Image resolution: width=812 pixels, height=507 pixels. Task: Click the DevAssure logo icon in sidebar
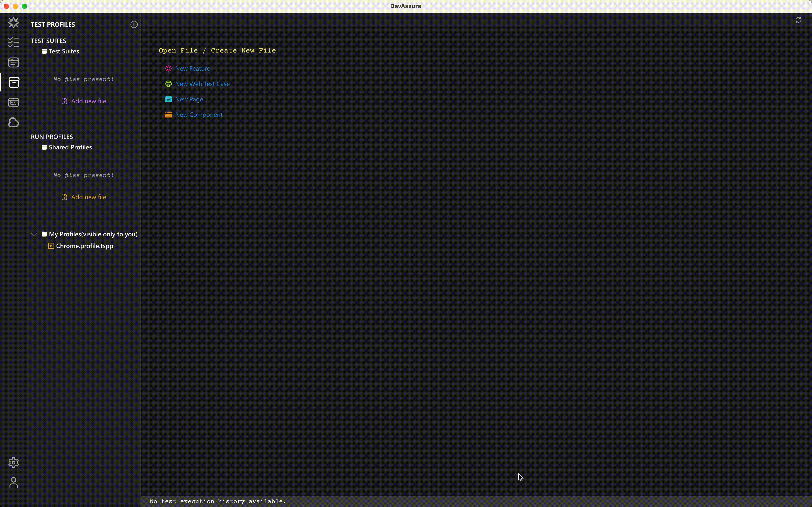click(x=13, y=23)
